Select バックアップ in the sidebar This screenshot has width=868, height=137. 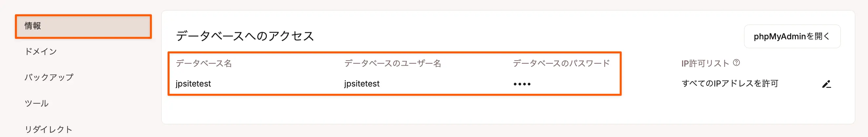coord(49,77)
